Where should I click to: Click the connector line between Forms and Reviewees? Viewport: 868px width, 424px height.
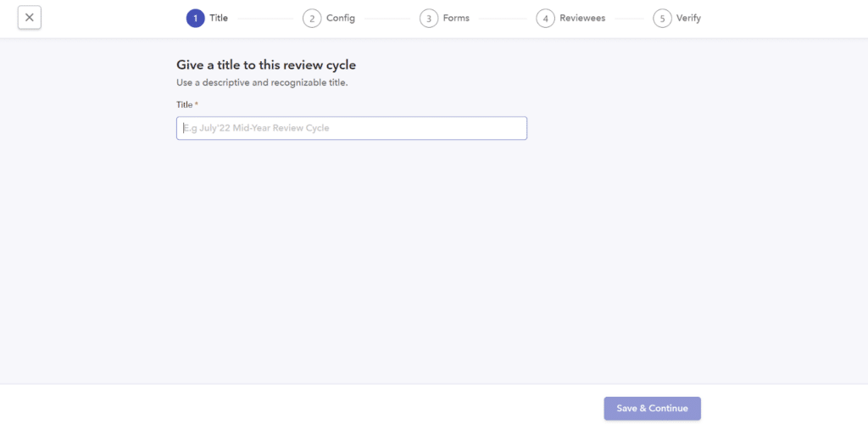(503, 19)
